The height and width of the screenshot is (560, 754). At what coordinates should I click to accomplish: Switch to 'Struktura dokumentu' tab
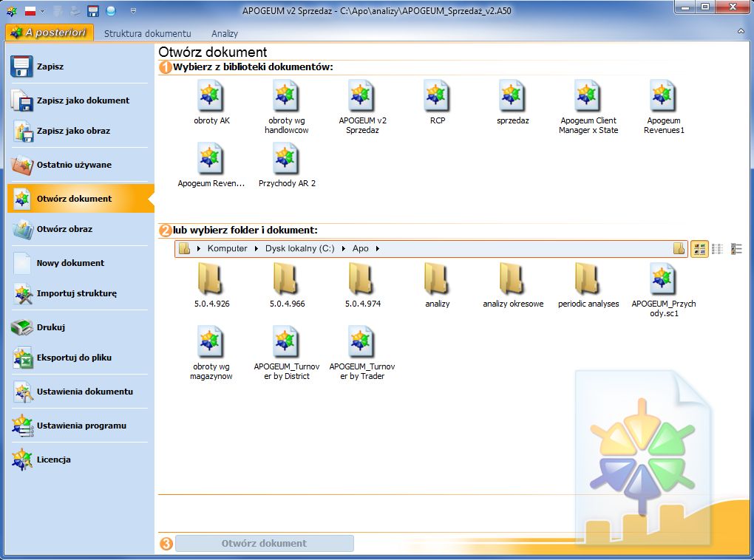[148, 34]
